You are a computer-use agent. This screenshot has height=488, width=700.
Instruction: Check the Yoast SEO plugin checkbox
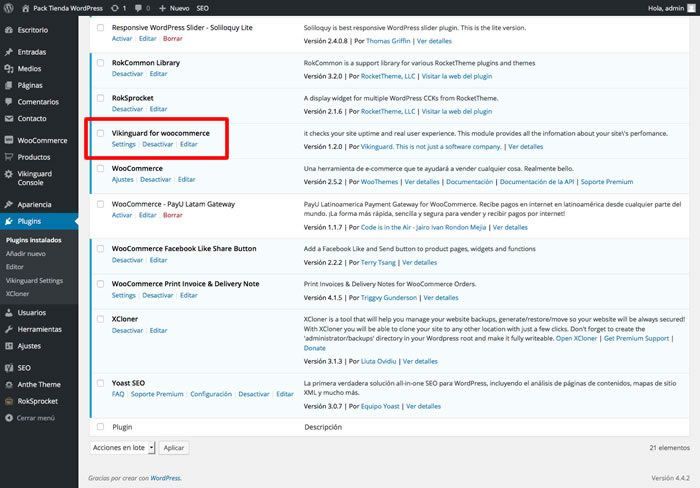[100, 383]
